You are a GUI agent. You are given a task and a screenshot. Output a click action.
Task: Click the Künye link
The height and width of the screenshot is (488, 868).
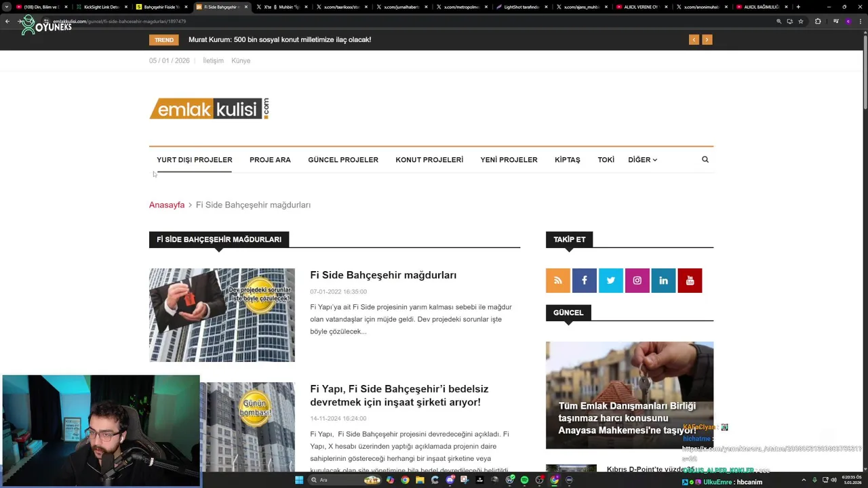pos(241,61)
